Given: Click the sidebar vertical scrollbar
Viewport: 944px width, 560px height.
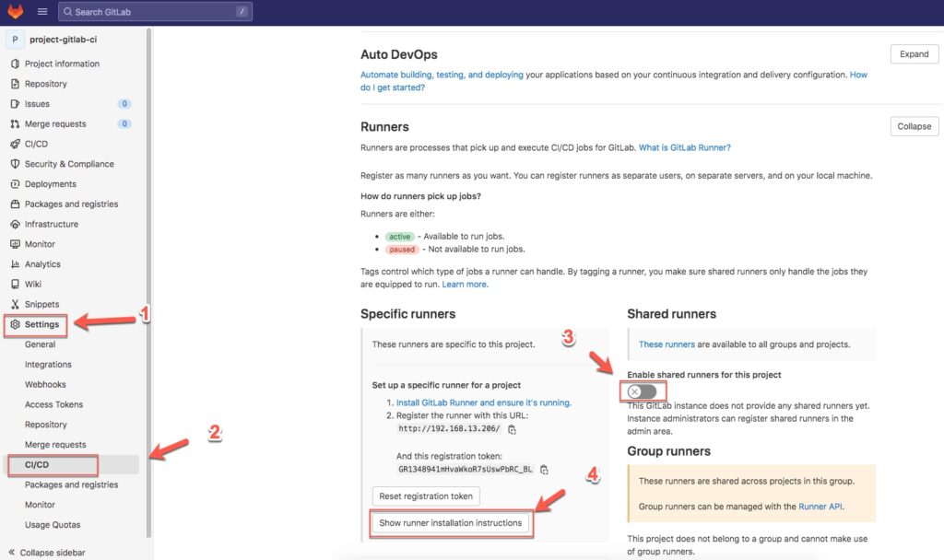Looking at the screenshot, I should (148, 283).
